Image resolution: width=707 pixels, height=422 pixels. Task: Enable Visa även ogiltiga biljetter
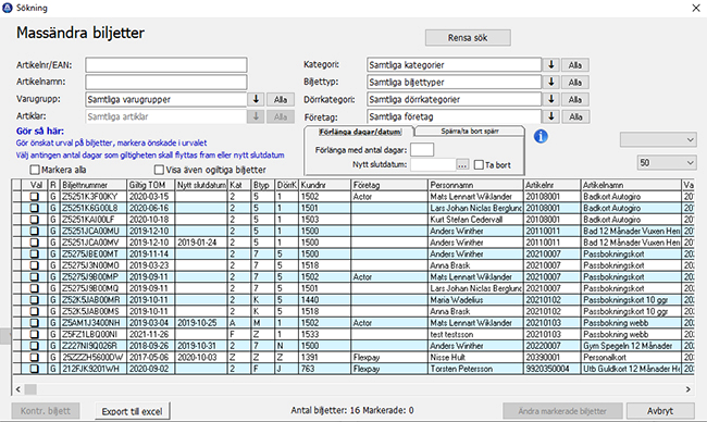[159, 170]
